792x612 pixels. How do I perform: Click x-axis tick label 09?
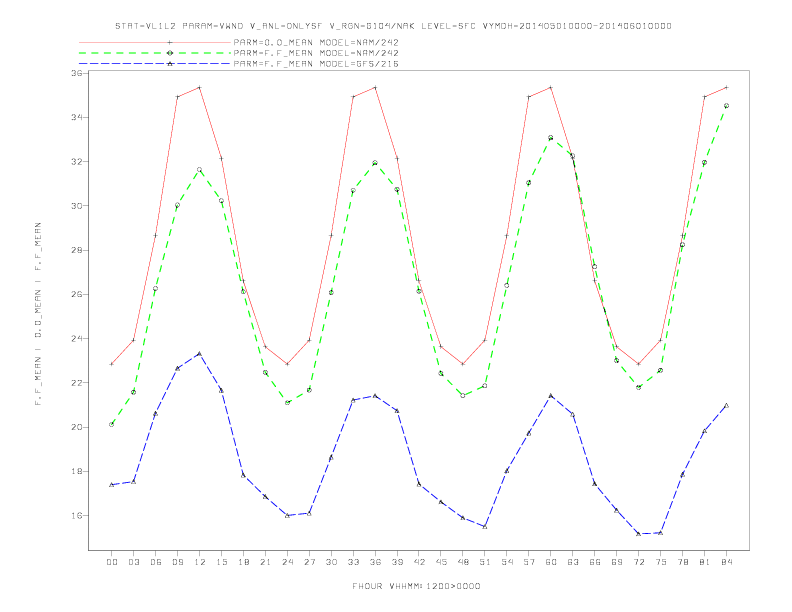(177, 562)
